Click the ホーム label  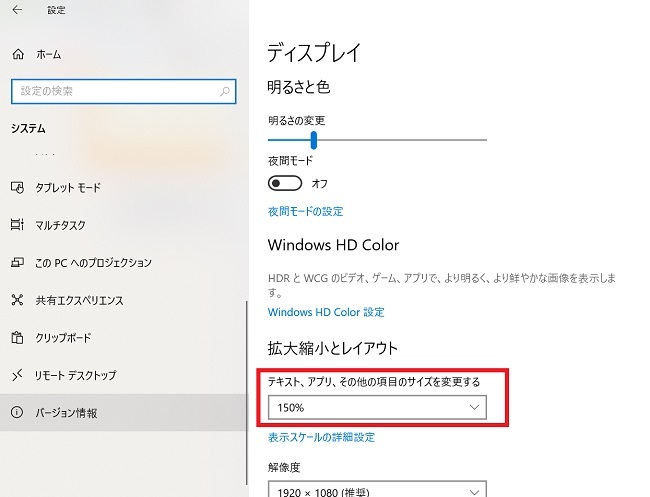[49, 54]
